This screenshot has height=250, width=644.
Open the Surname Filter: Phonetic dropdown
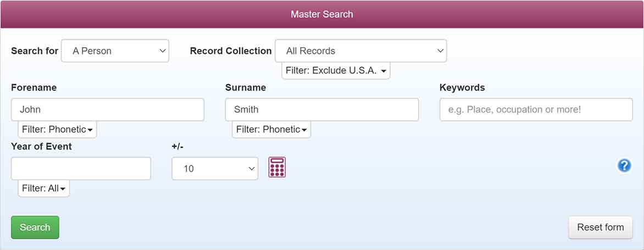pyautogui.click(x=271, y=129)
